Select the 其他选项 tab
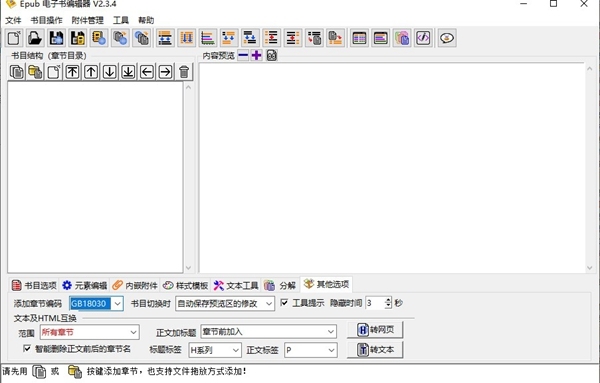This screenshot has height=383, width=600. pyautogui.click(x=326, y=284)
